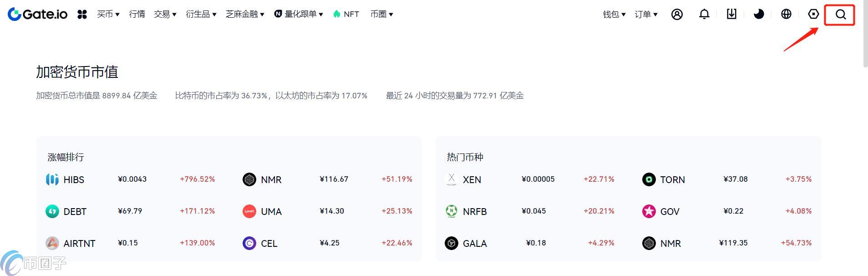
Task: Toggle dark mode with the moon icon
Action: pyautogui.click(x=759, y=14)
